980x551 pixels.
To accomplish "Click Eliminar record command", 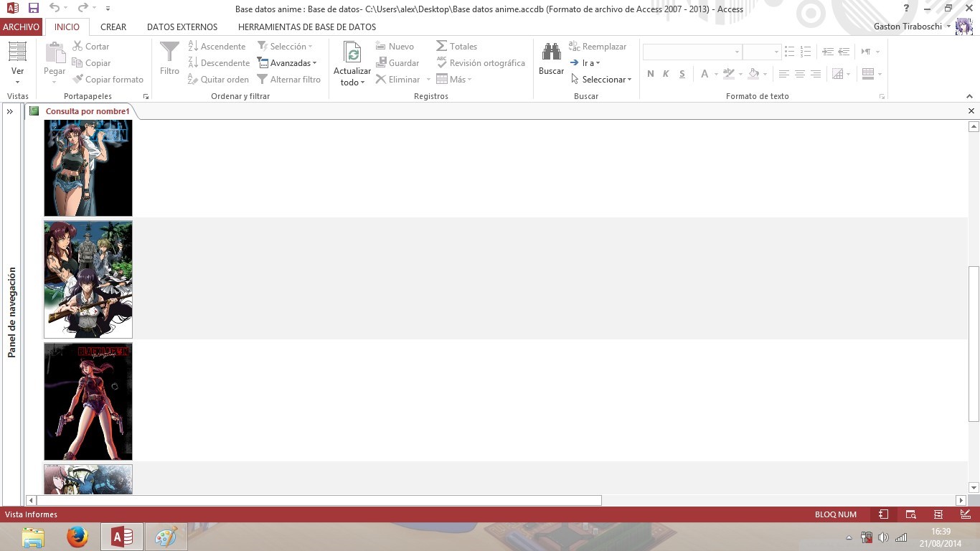I will pos(398,79).
